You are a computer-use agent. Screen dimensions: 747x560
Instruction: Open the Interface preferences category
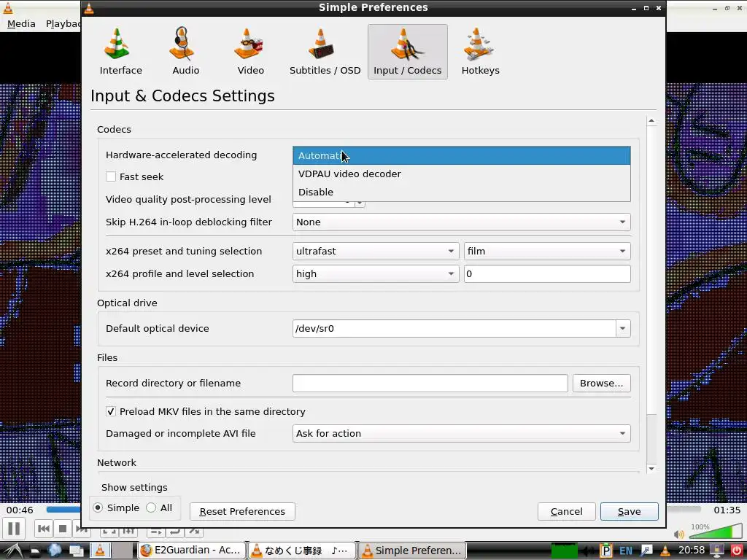click(x=120, y=52)
